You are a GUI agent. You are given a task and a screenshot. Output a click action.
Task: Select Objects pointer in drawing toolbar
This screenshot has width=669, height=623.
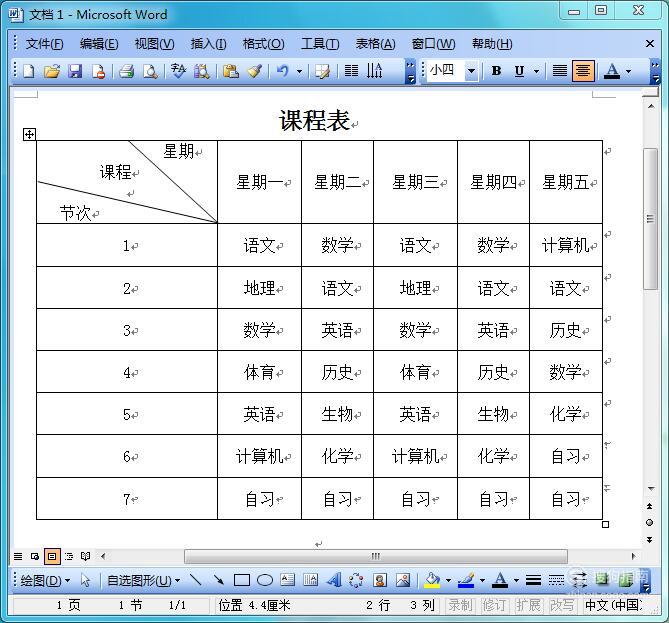click(x=85, y=580)
